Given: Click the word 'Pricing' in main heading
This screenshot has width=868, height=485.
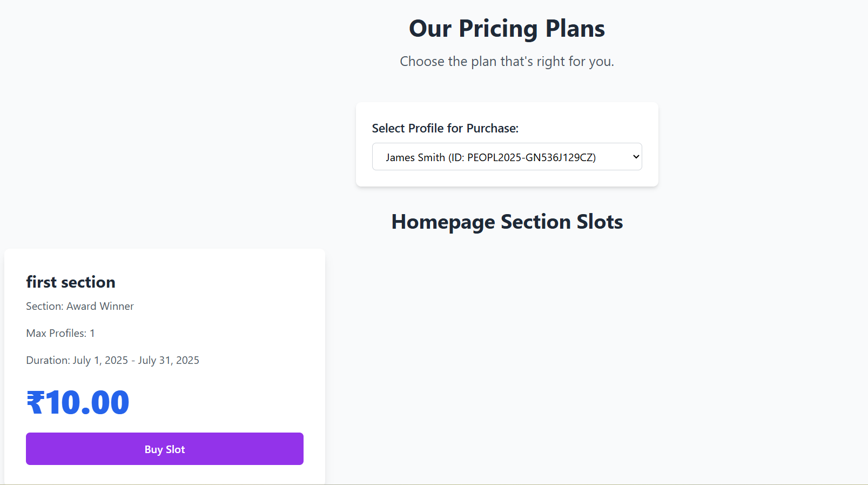Looking at the screenshot, I should (498, 29).
